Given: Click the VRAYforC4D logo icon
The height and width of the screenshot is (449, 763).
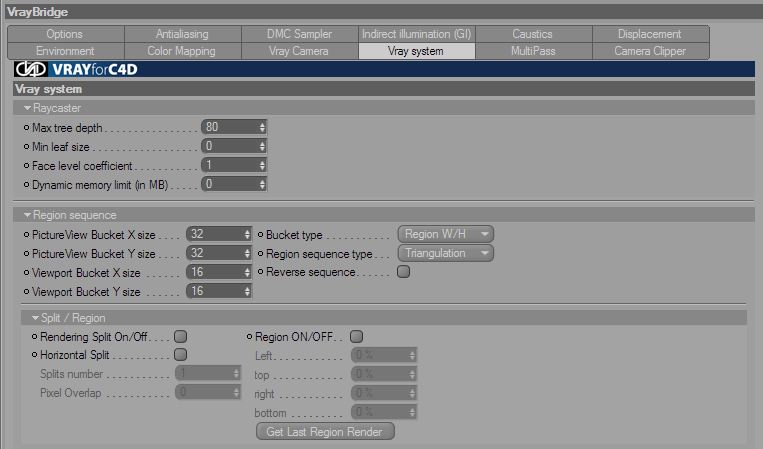Looking at the screenshot, I should click(31, 69).
